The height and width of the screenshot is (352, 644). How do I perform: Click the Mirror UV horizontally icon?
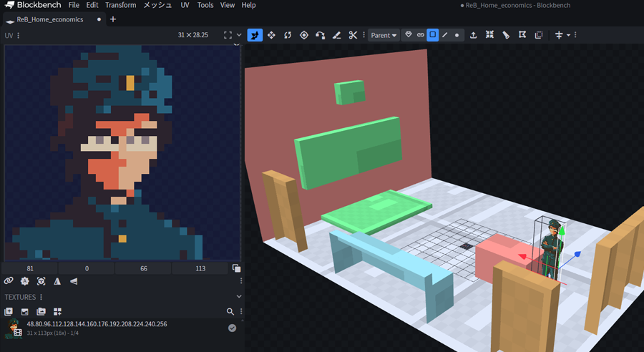click(x=57, y=281)
